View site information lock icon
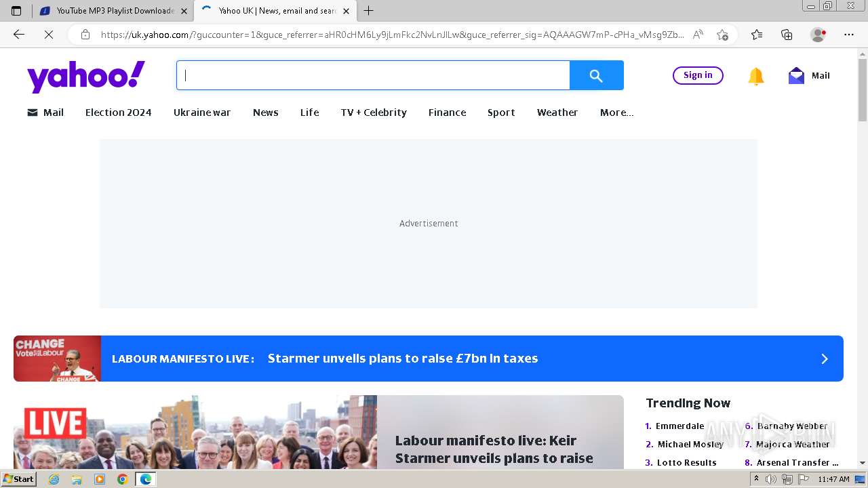 coord(85,35)
